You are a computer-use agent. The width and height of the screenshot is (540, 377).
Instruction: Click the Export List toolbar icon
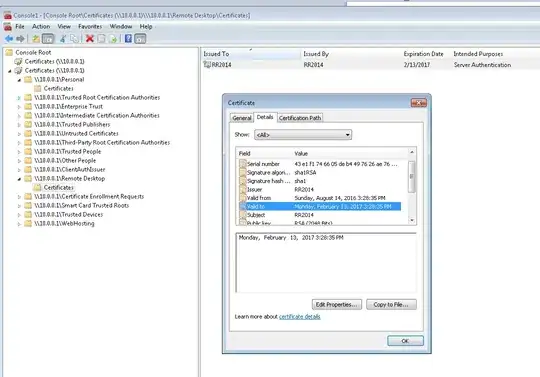coord(113,39)
